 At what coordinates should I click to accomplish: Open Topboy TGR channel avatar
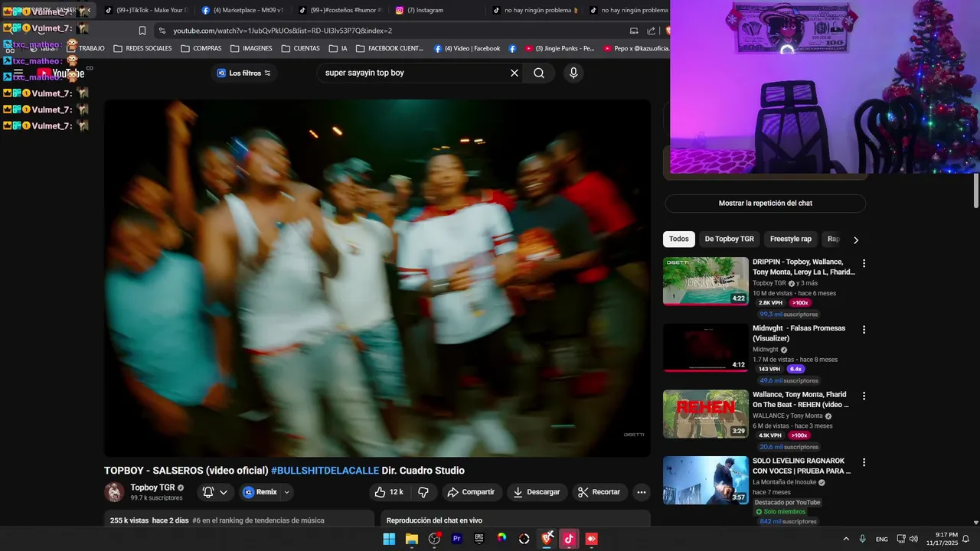point(115,492)
